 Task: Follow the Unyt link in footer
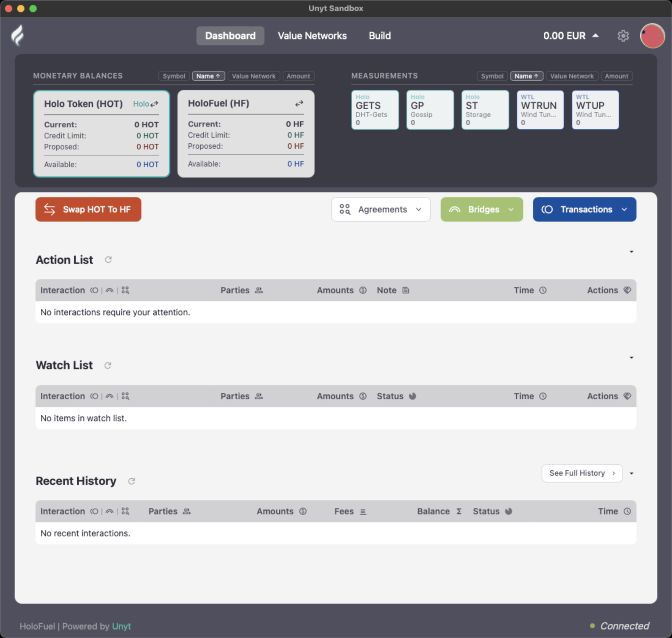tap(121, 626)
